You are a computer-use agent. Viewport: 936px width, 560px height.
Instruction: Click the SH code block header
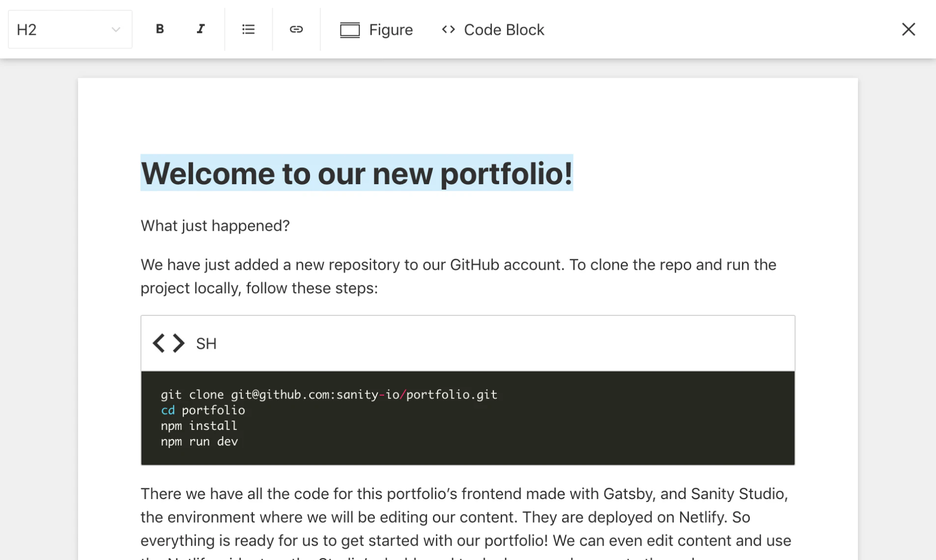468,343
